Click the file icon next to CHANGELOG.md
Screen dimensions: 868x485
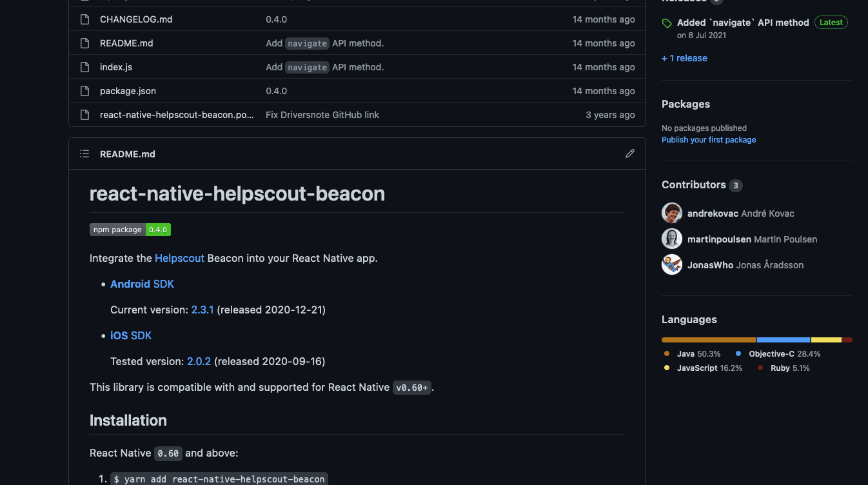point(84,19)
